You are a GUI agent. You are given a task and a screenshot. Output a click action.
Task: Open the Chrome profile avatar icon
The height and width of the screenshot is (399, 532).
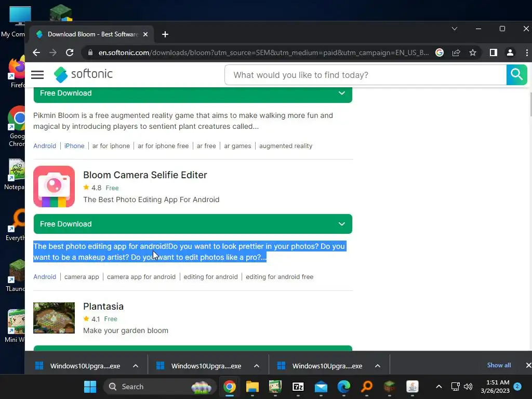510,52
